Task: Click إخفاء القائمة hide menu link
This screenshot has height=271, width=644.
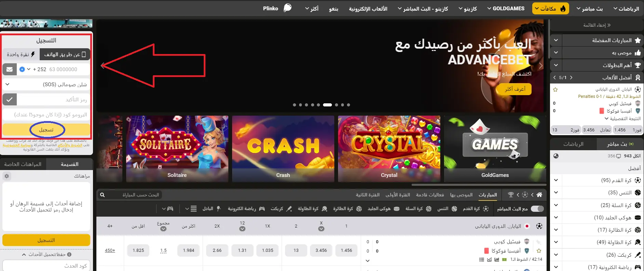Action: point(597,25)
